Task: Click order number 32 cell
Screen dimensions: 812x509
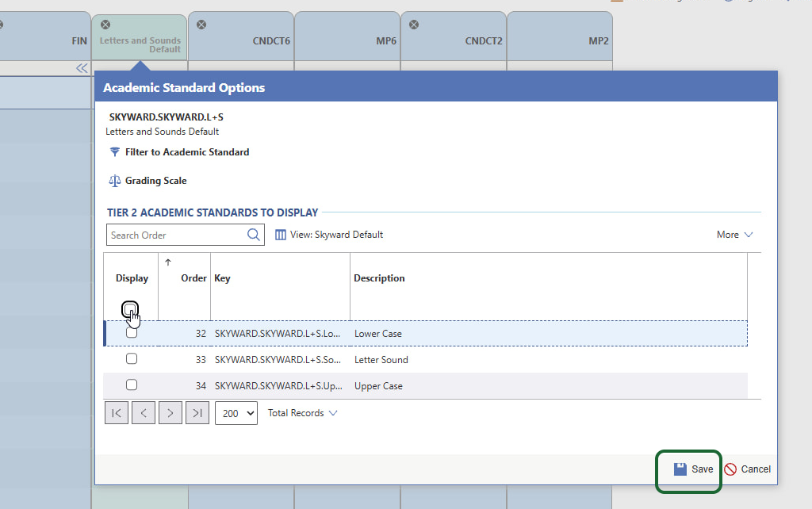Action: [x=201, y=334]
